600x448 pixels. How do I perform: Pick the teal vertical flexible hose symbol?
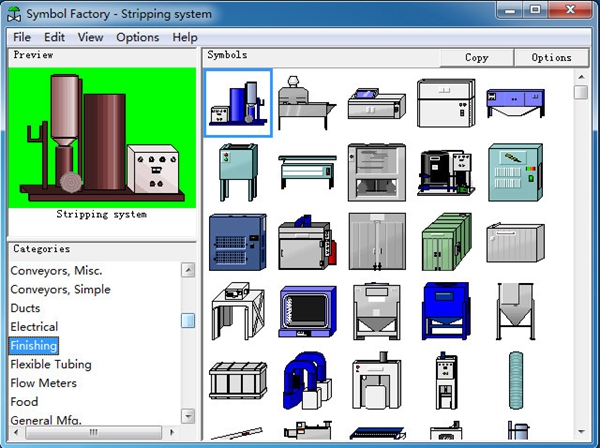[515, 380]
